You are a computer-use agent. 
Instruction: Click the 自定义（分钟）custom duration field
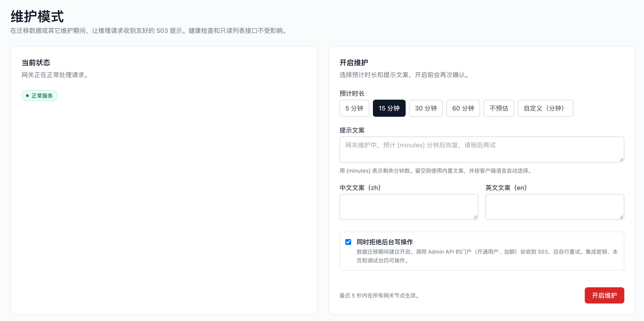tap(545, 108)
